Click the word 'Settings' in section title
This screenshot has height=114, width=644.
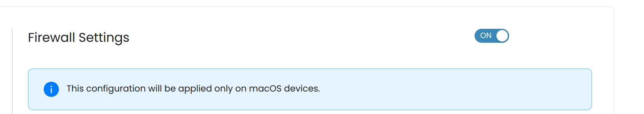point(104,38)
